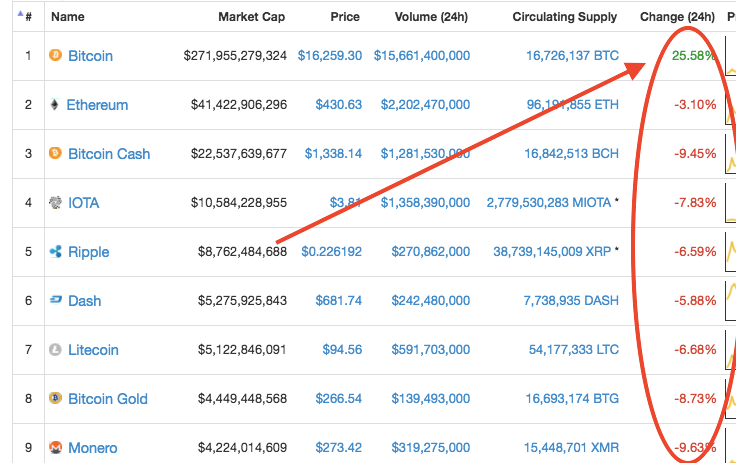Screen dimensions: 736x463
Task: Click Dash price $681.74
Action: coord(338,301)
